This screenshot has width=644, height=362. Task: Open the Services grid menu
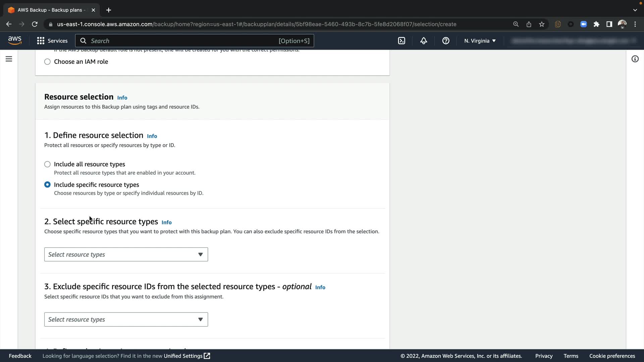tap(52, 41)
